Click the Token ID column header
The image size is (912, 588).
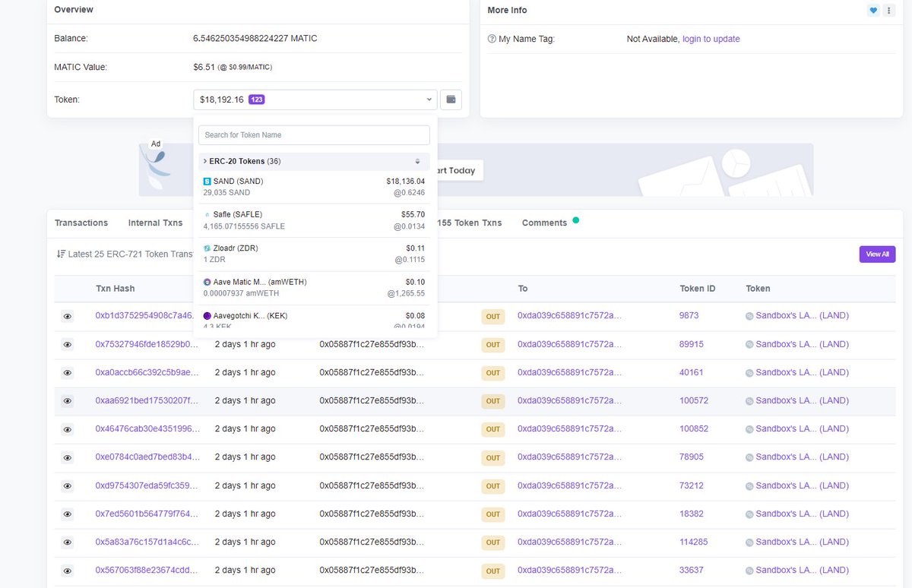[x=697, y=289]
